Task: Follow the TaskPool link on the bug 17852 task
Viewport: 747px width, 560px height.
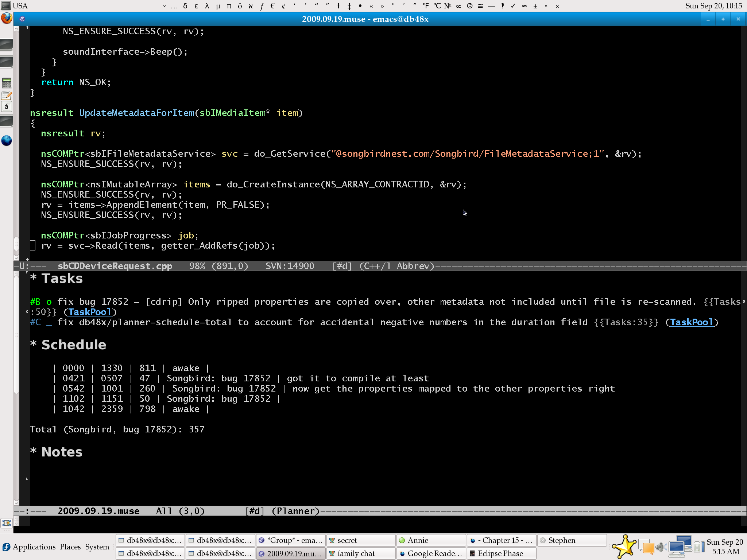Action: pos(90,312)
